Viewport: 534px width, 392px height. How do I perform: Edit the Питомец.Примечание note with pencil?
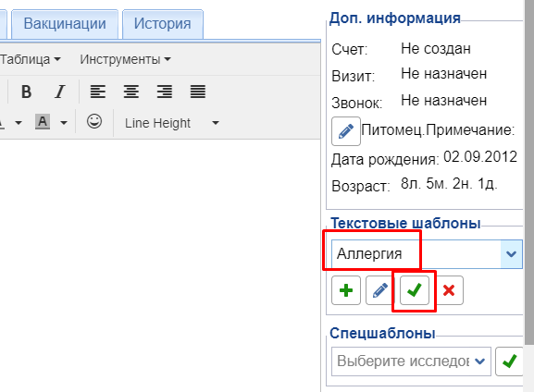coord(346,131)
